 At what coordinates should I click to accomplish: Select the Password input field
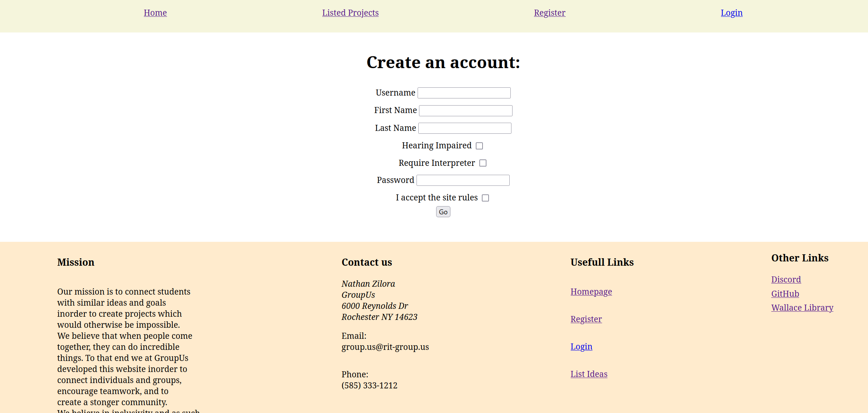(463, 180)
